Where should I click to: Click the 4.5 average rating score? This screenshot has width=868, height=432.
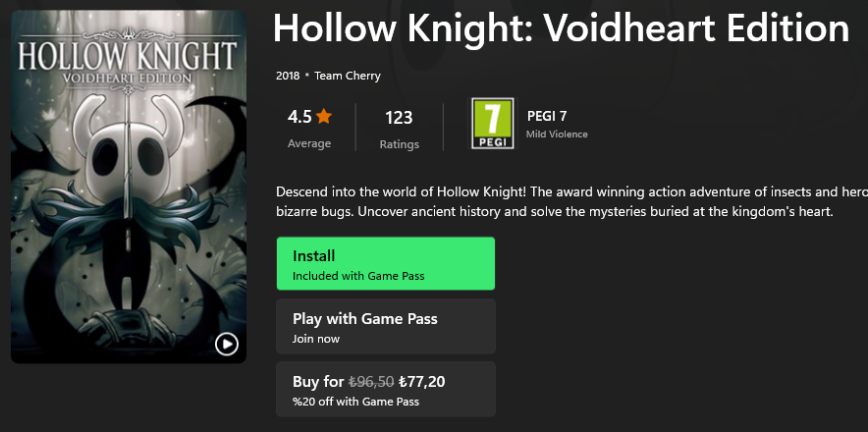[x=299, y=118]
